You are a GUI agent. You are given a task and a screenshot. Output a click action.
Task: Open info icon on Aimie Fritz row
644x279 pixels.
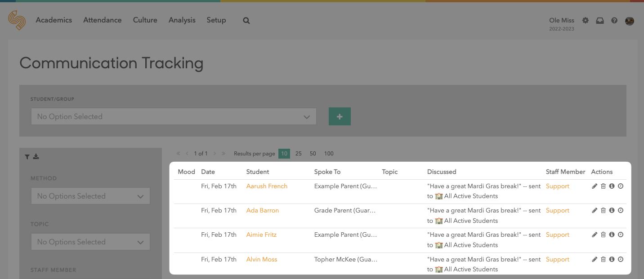click(612, 235)
